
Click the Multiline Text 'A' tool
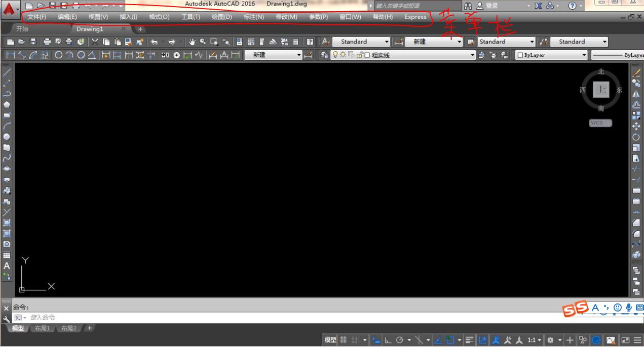click(x=7, y=265)
